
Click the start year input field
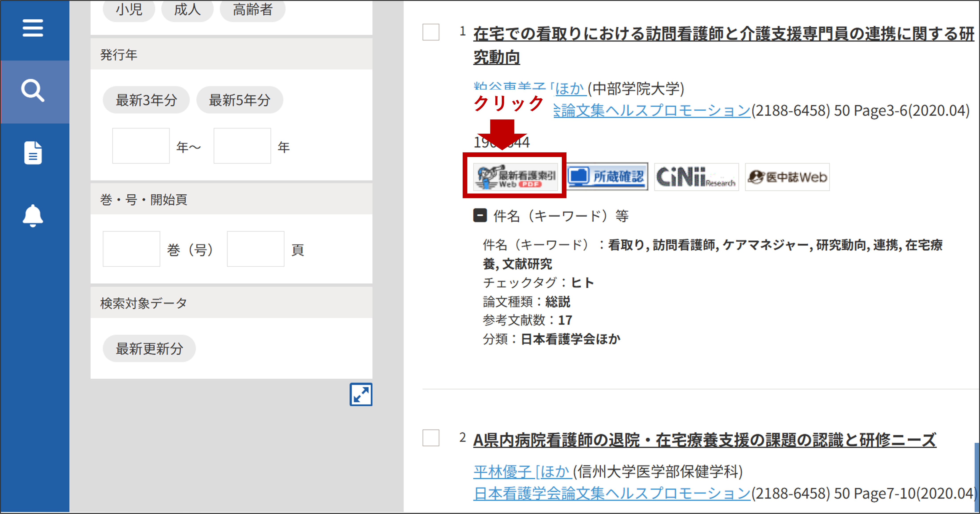(141, 146)
